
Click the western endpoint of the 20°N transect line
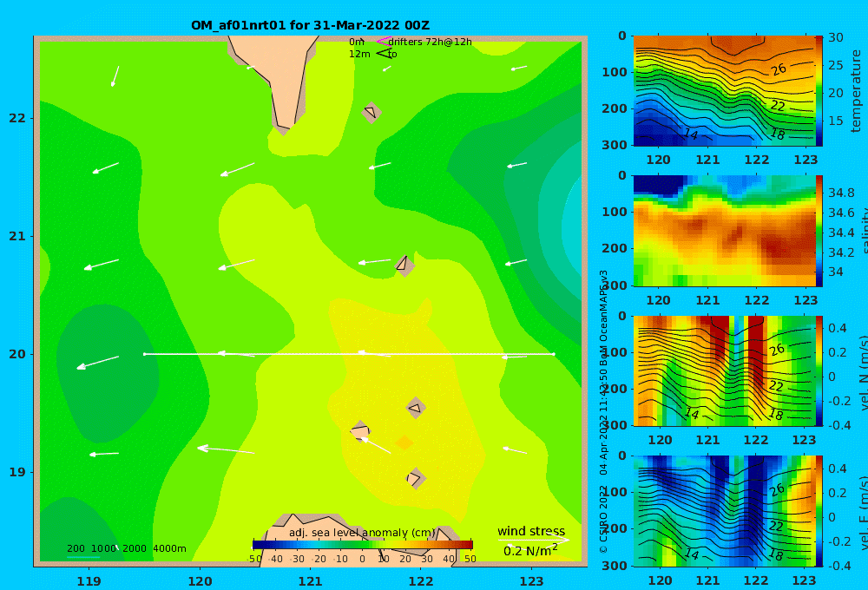click(x=144, y=354)
